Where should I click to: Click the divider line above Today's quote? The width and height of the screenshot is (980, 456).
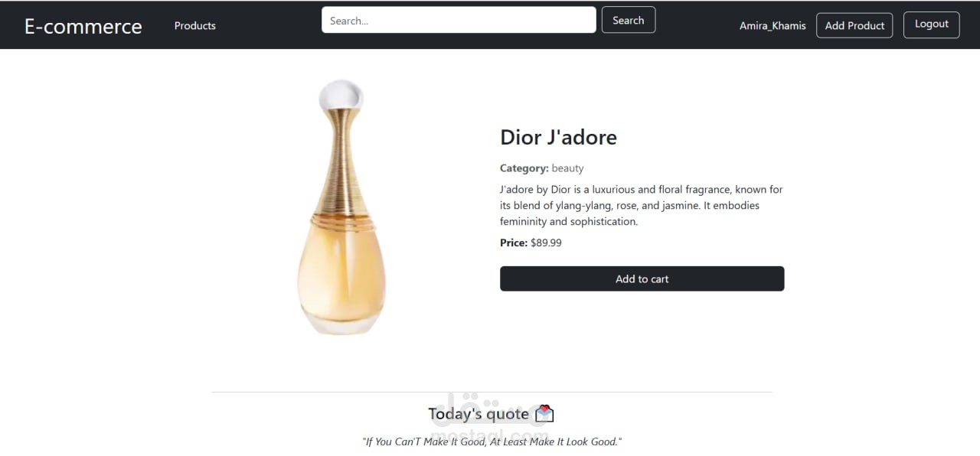point(492,392)
